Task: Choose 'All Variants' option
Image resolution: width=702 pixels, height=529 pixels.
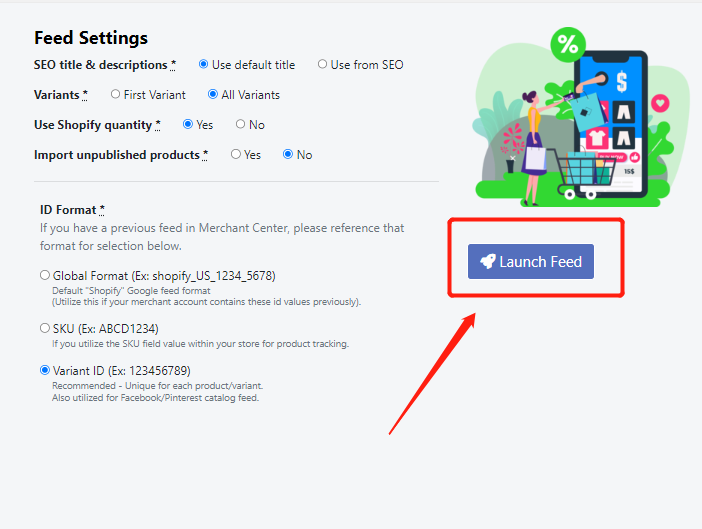Action: [x=213, y=95]
